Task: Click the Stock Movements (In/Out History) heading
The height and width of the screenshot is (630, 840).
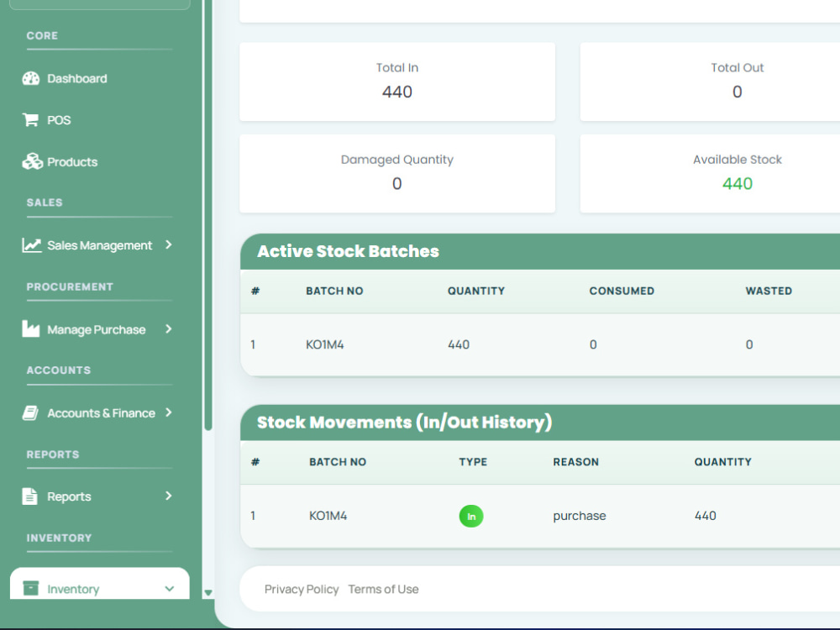Action: (x=405, y=423)
